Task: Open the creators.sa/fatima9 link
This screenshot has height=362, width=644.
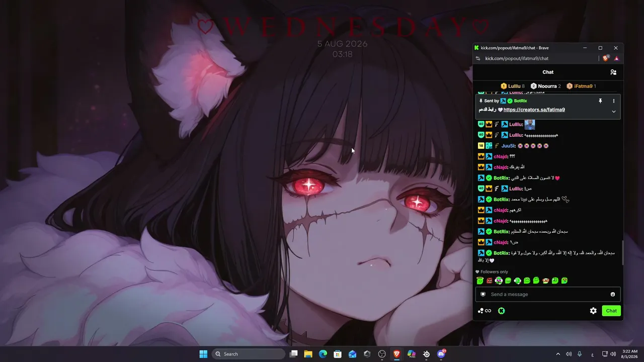Action: click(x=534, y=110)
